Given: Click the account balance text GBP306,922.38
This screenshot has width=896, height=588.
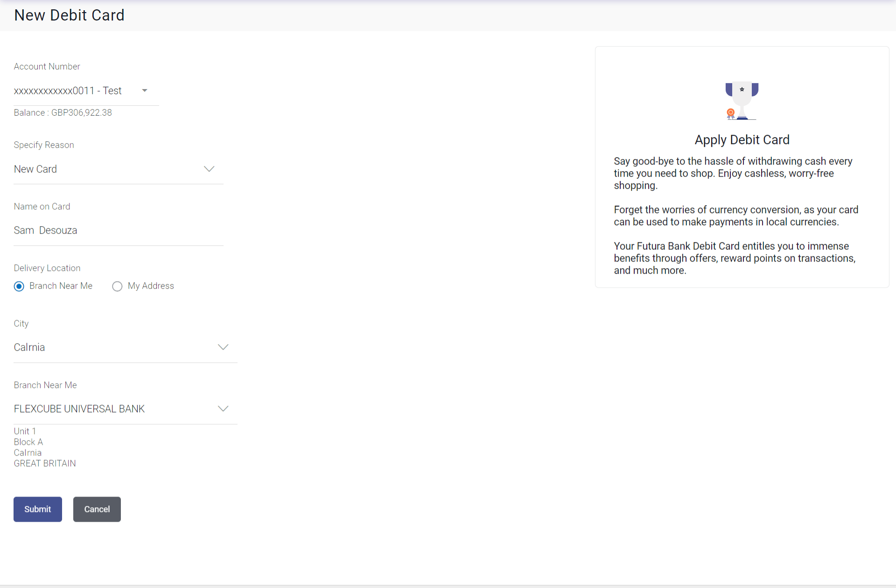Looking at the screenshot, I should pos(82,112).
